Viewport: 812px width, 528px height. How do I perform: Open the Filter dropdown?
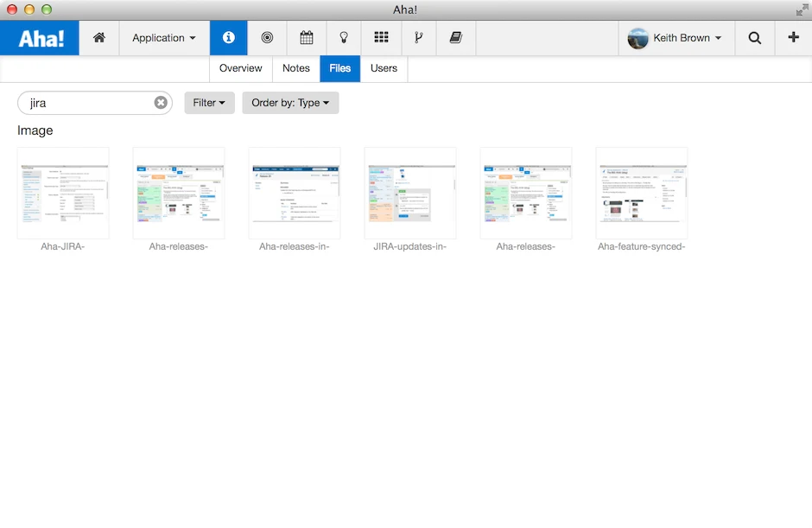pos(209,103)
